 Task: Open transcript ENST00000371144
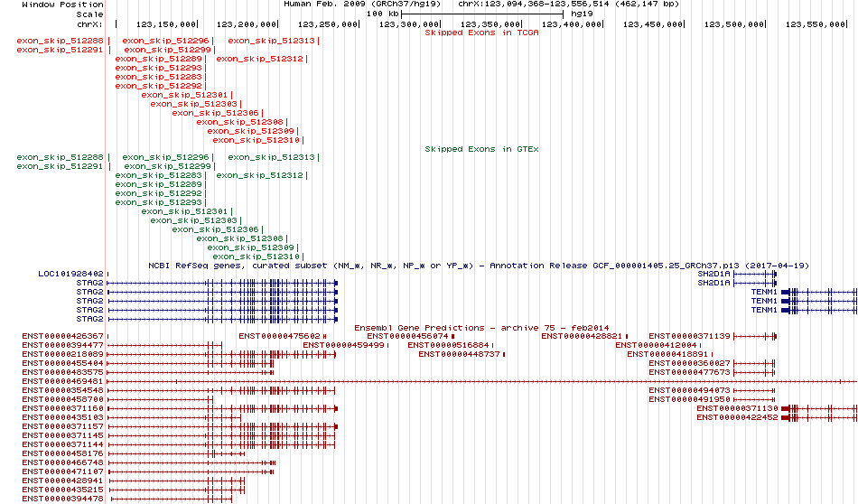point(62,445)
